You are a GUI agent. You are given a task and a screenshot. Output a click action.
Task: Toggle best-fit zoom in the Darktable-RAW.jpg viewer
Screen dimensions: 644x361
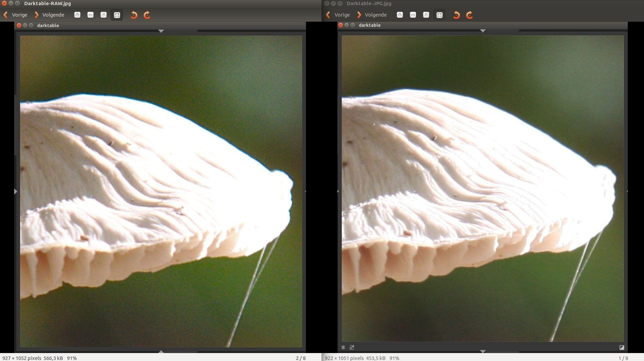click(117, 15)
